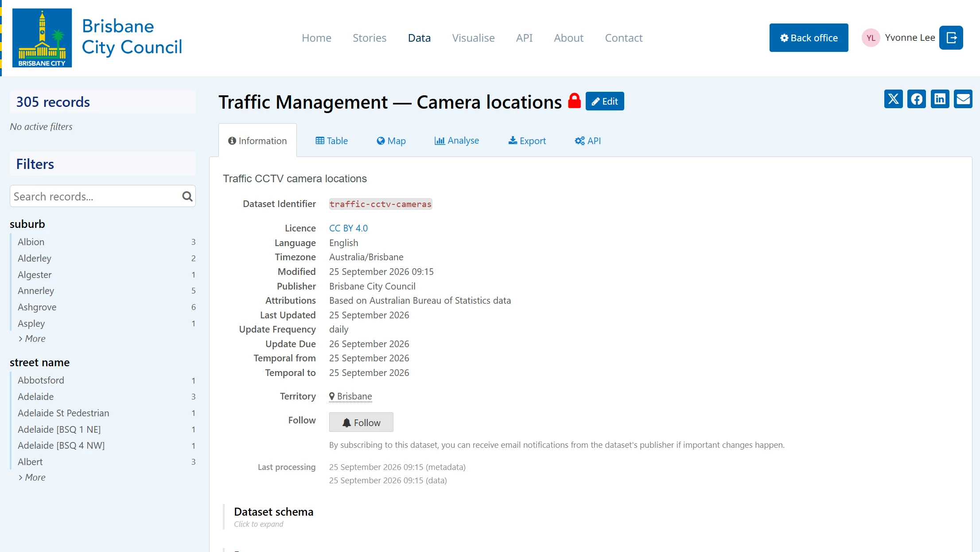Open the Visualise menu item
This screenshot has height=552, width=980.
coord(473,38)
